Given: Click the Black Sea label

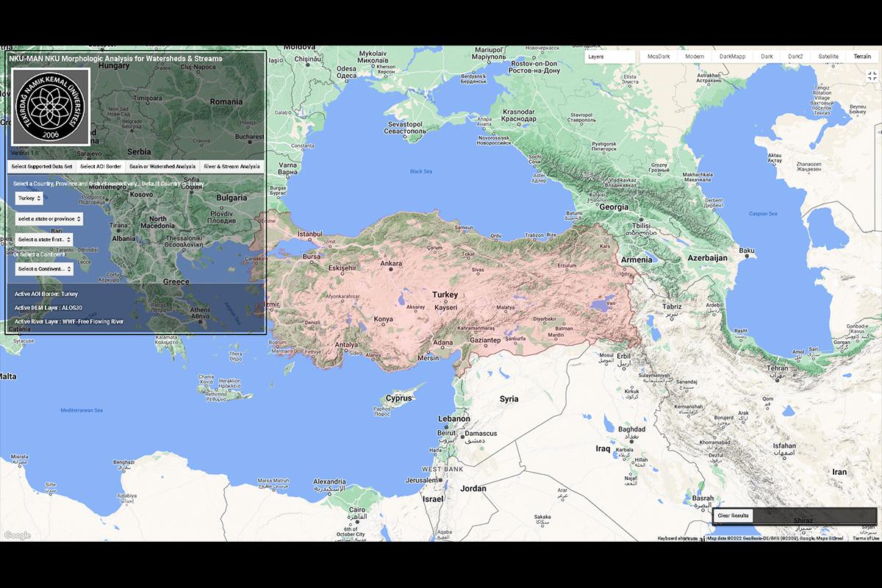Looking at the screenshot, I should [x=421, y=171].
